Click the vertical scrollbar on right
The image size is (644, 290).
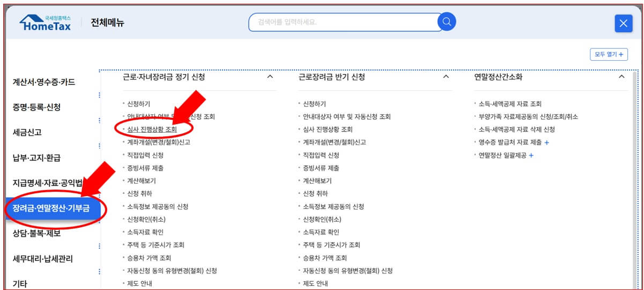pyautogui.click(x=634, y=180)
